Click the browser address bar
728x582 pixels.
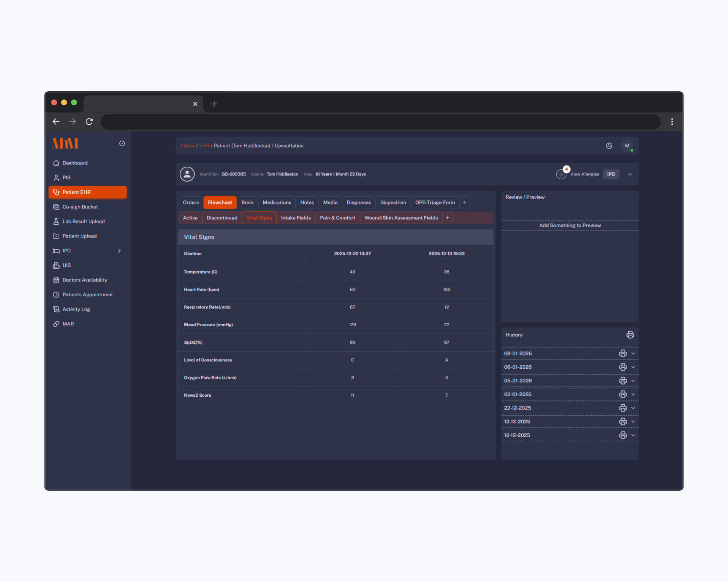coord(379,122)
